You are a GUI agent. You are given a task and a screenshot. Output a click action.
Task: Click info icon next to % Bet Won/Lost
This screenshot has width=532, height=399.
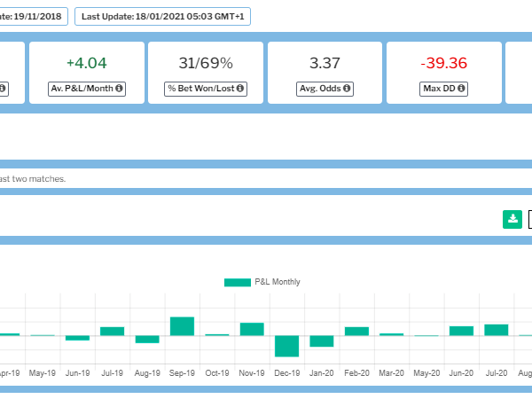pos(240,88)
